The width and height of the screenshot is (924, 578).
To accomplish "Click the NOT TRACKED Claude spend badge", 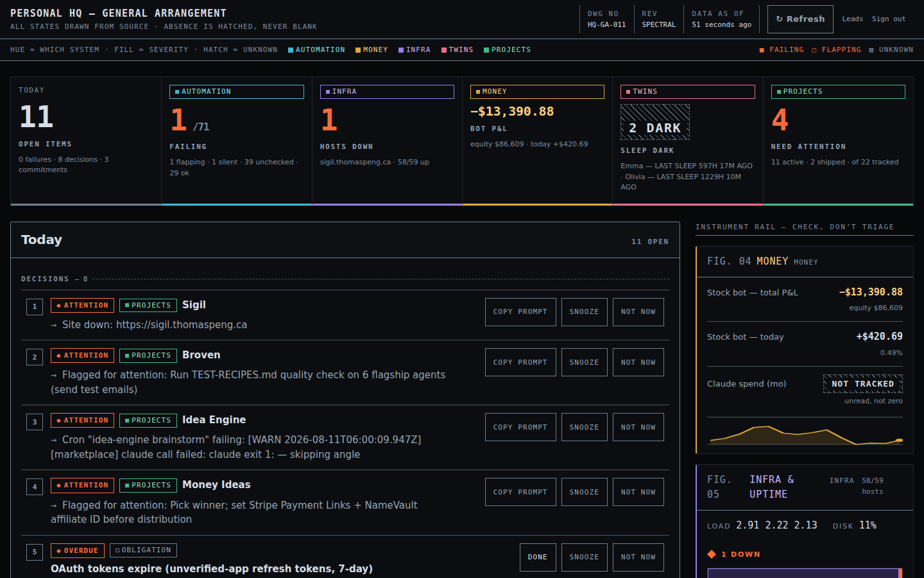I will tap(862, 383).
